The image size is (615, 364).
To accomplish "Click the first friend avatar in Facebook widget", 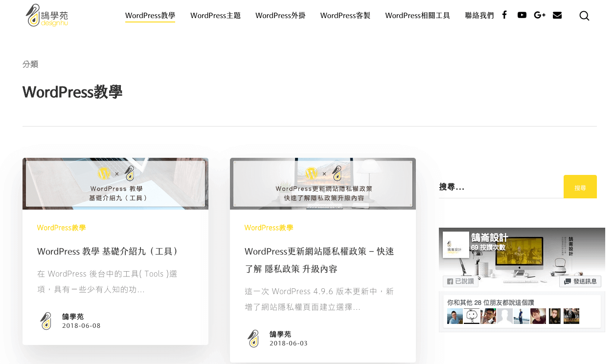I will pos(455,316).
